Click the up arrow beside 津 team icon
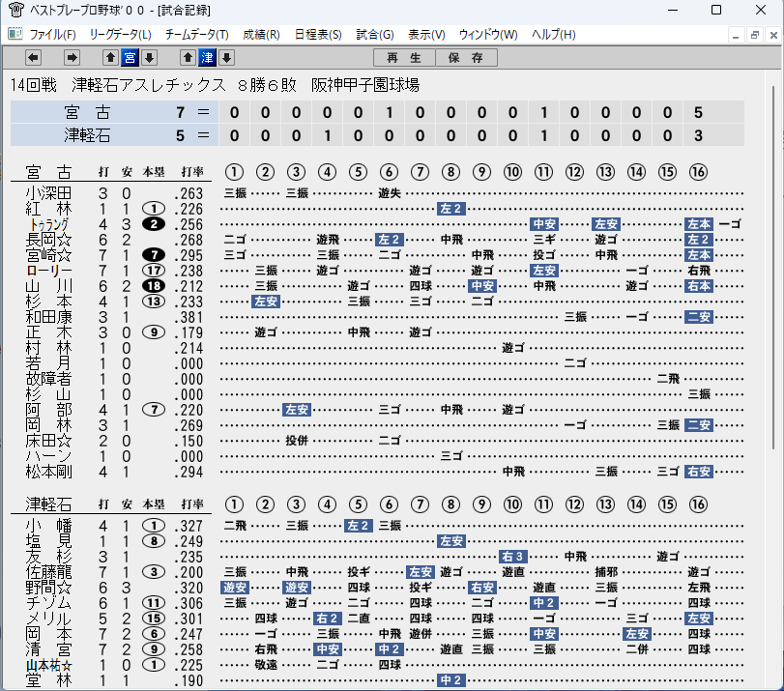The image size is (784, 691). (188, 58)
